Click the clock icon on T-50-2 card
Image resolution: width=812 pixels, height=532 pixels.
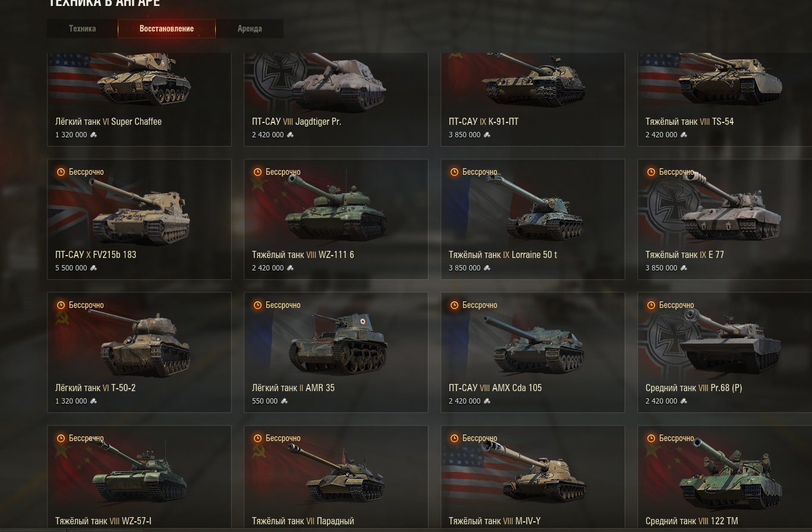click(x=61, y=305)
